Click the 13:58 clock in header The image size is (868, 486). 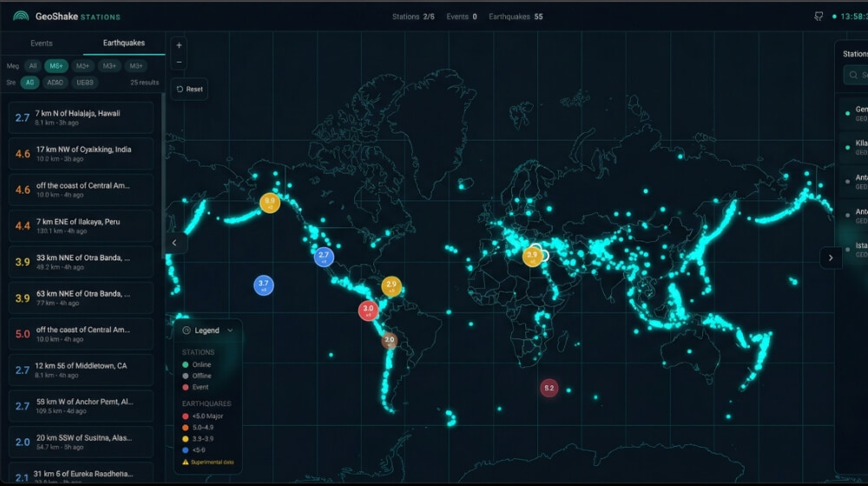tap(853, 16)
